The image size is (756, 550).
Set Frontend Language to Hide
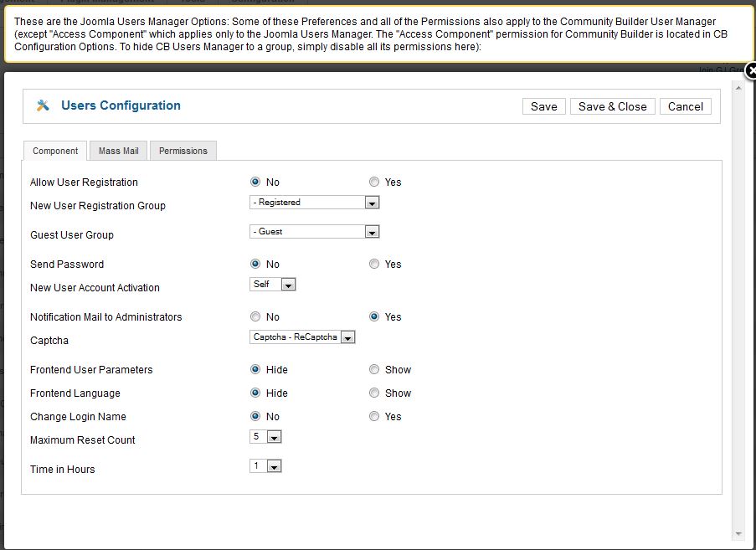pos(255,393)
